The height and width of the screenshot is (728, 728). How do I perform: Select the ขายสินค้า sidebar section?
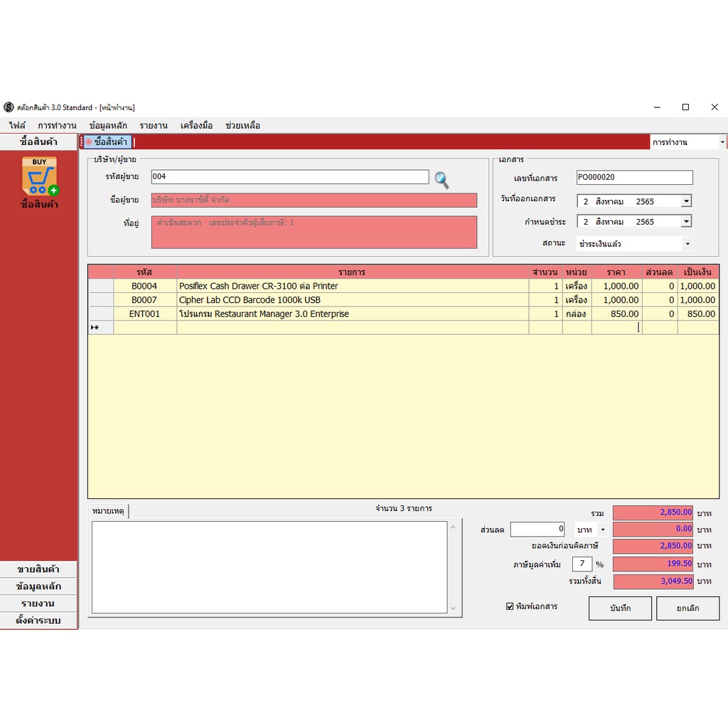coord(38,569)
